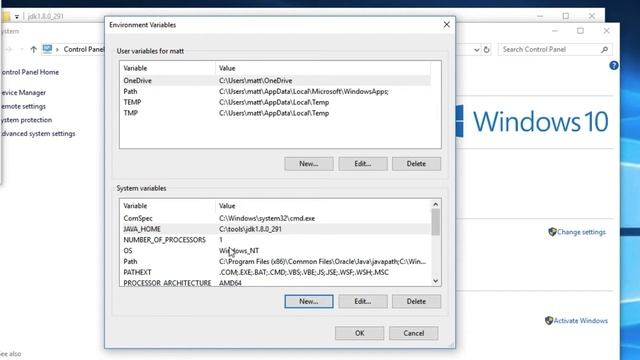Select the TMP user variable row
This screenshot has width=640, height=360.
click(276, 113)
